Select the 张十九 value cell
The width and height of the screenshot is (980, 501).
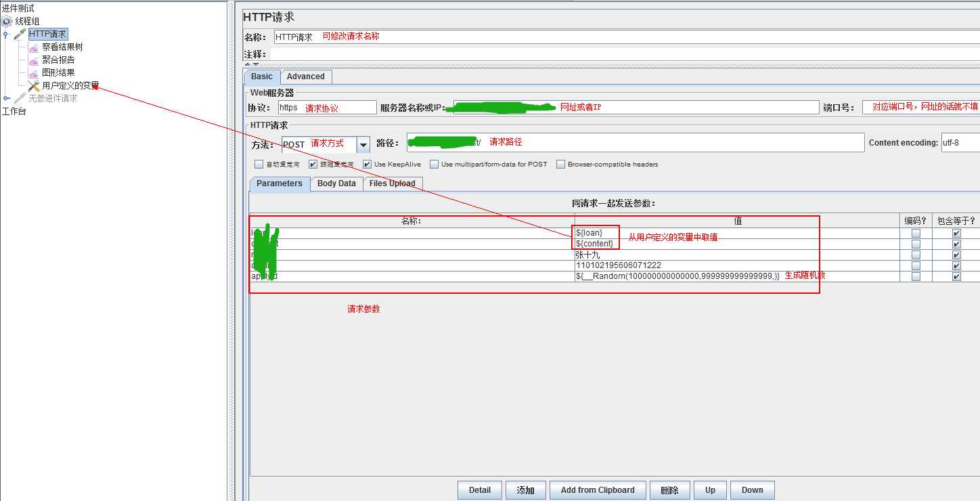(738, 255)
